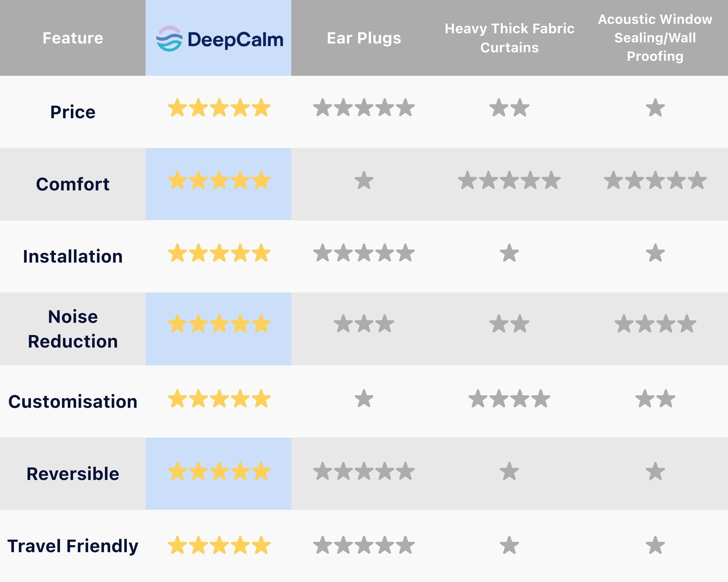Click the single Acoustic Proofing Installation star
The height and width of the screenshot is (582, 728).
655,253
